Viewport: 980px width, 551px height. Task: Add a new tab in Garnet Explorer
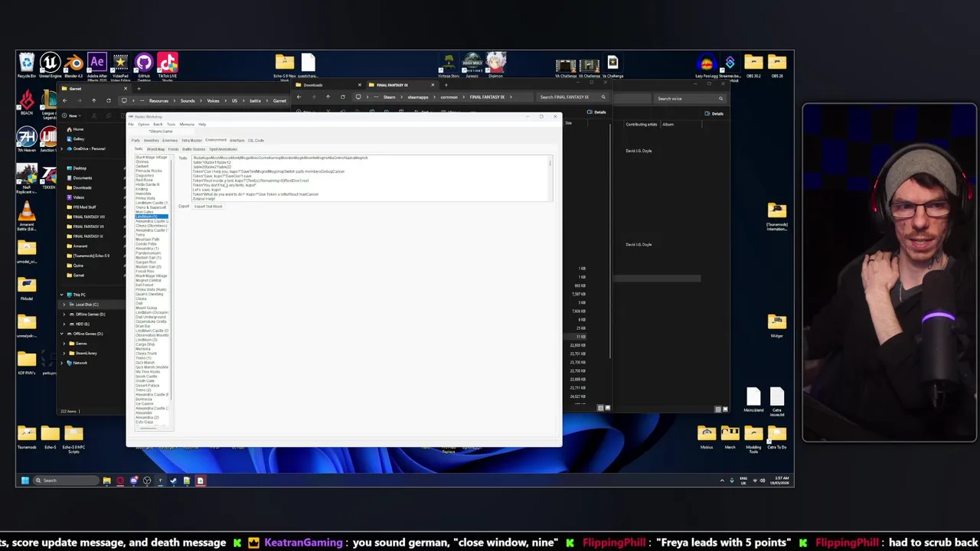pyautogui.click(x=139, y=89)
